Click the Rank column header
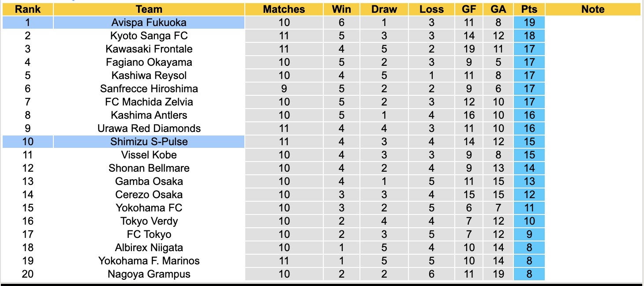Screen dimensions: 644x286 [27, 9]
